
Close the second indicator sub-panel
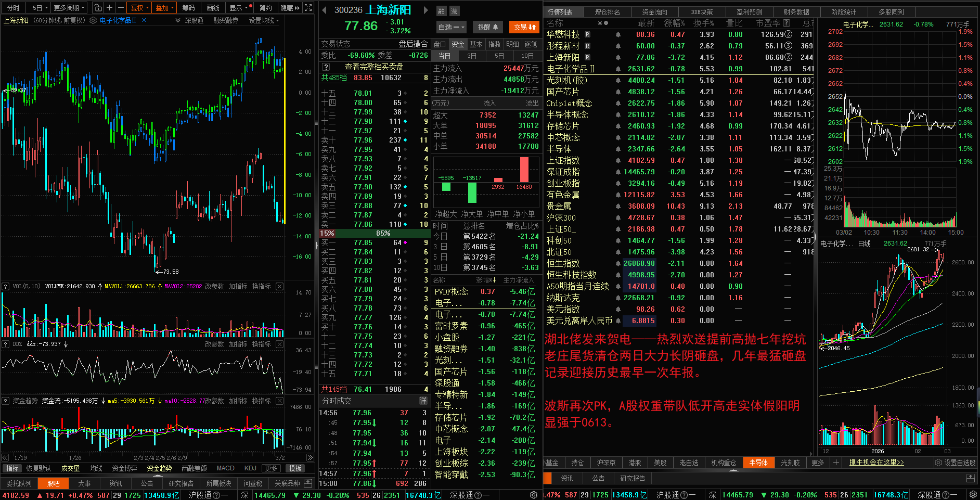point(279,344)
